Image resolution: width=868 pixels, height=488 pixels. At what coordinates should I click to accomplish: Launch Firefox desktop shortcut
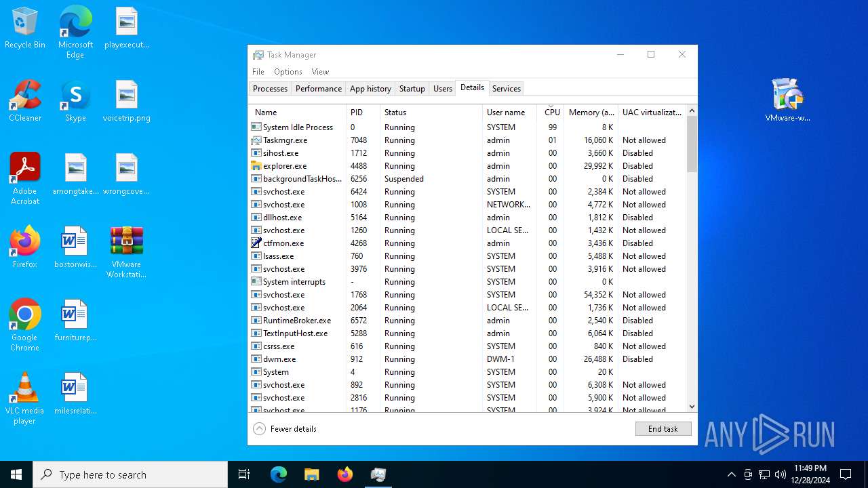pos(25,248)
